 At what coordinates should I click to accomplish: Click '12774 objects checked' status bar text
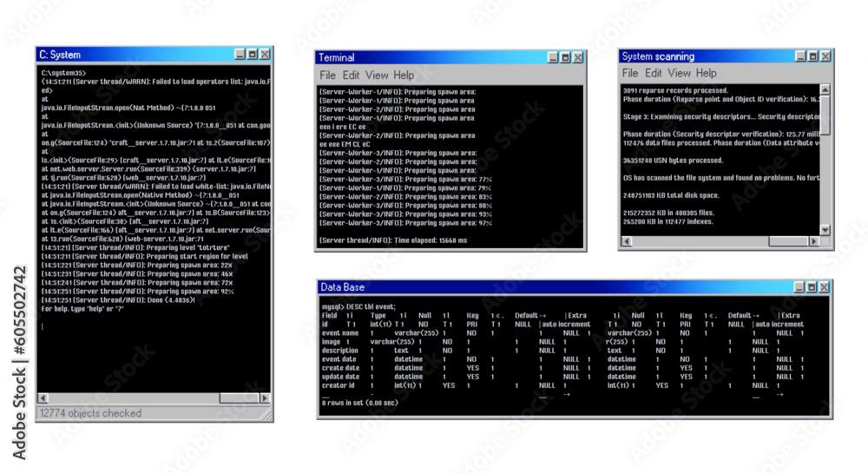point(90,413)
